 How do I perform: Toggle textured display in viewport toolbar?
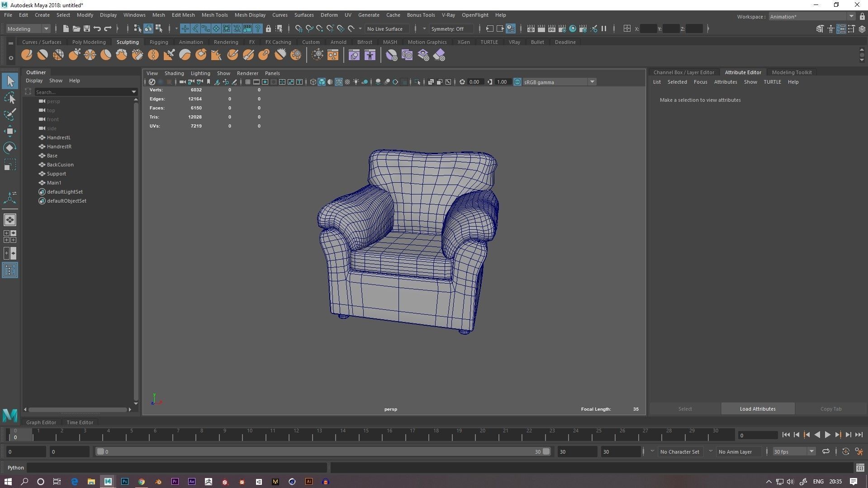347,82
